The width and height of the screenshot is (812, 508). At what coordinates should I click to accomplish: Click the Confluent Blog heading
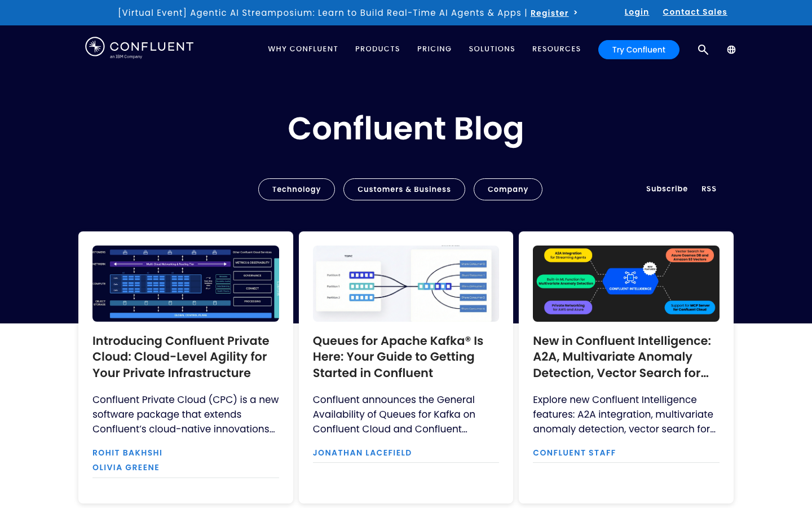coord(406,129)
